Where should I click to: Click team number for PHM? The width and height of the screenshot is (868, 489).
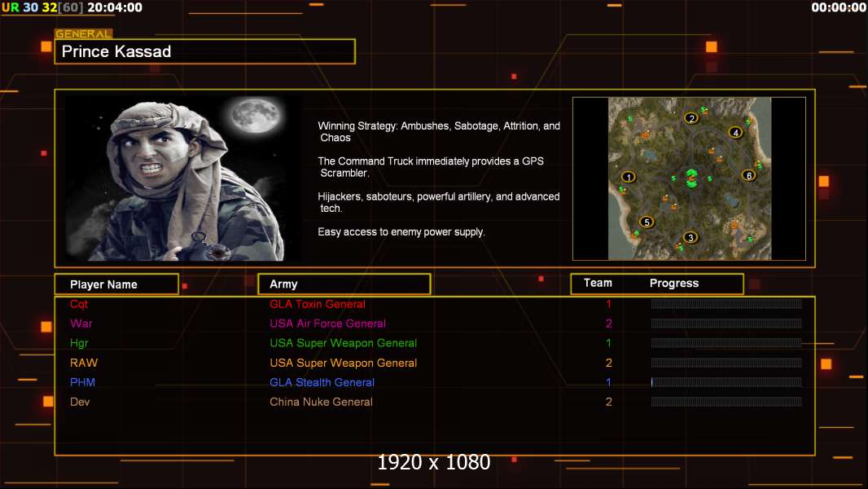point(608,382)
